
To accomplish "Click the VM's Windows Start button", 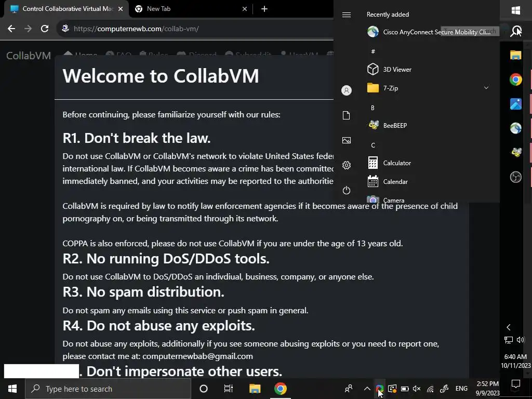I will [x=516, y=11].
